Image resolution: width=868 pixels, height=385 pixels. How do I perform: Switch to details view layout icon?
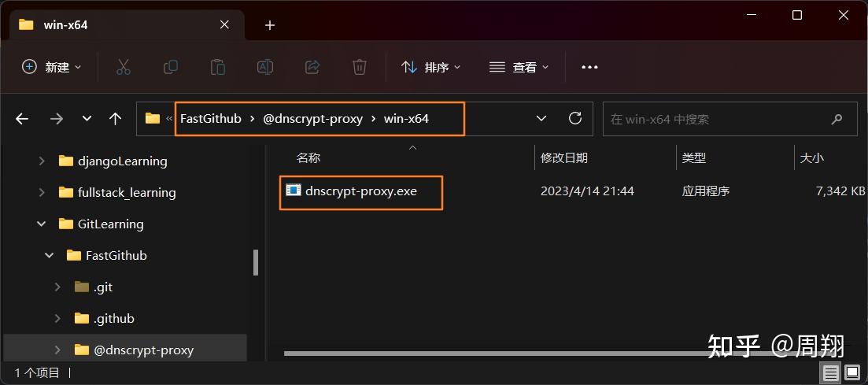click(x=829, y=373)
